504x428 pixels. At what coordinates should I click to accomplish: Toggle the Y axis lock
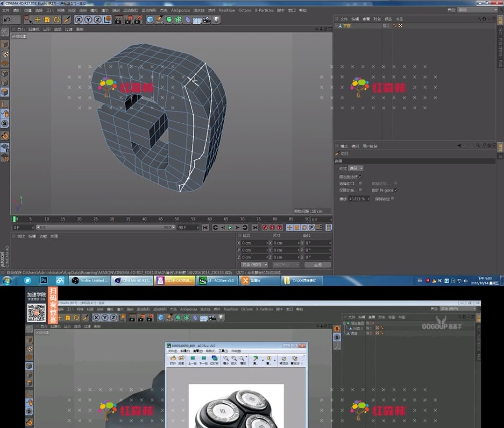[88, 20]
